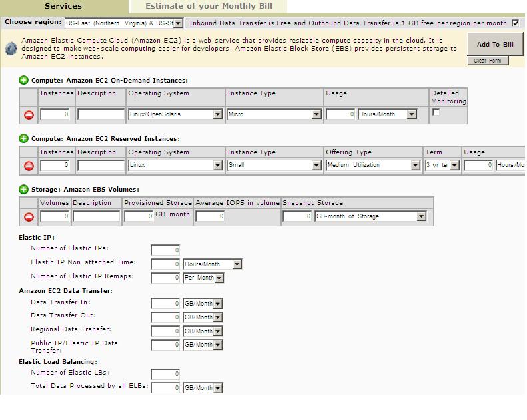Open Elastic IP Non-attached Time unit dropdown
The image size is (527, 420).
pyautogui.click(x=212, y=264)
